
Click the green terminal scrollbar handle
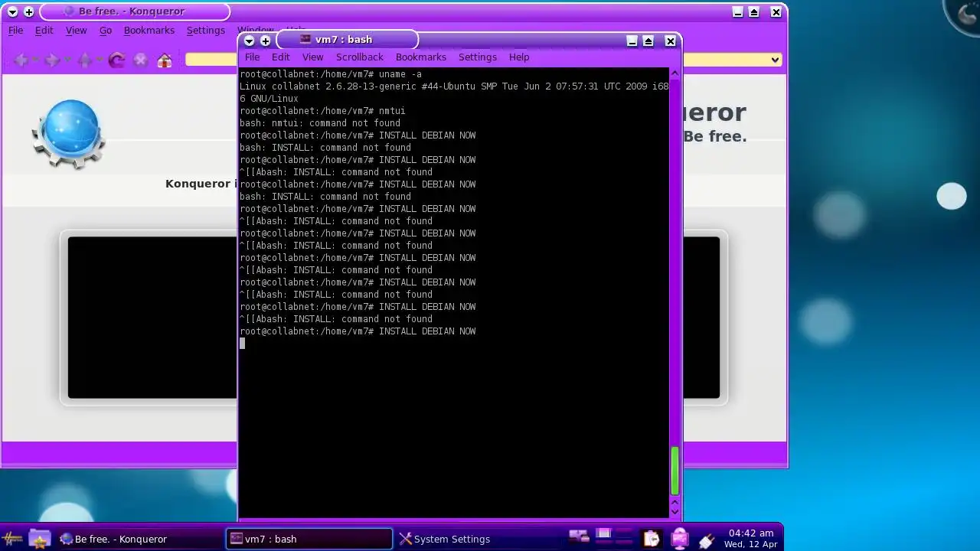pyautogui.click(x=675, y=471)
